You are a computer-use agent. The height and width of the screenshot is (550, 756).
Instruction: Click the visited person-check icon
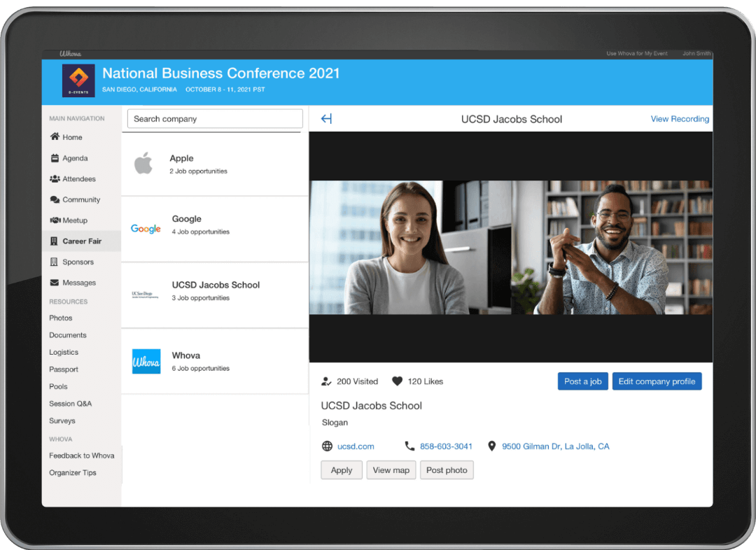(x=326, y=381)
